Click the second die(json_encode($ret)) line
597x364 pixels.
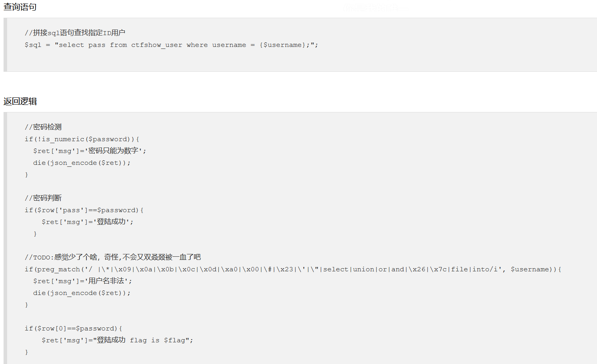click(x=82, y=293)
